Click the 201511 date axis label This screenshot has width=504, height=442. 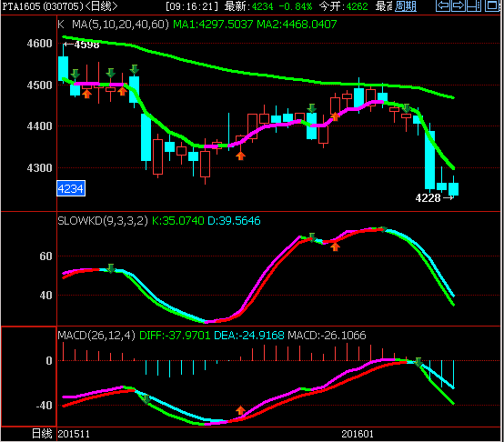coord(74,435)
